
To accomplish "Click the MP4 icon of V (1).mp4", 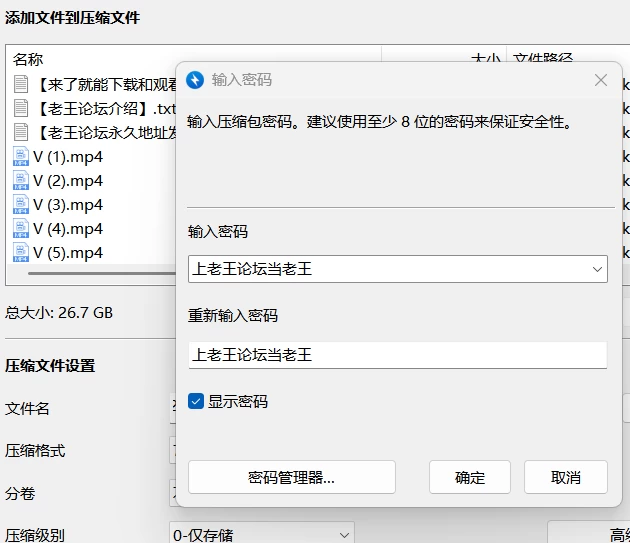I will point(21,156).
